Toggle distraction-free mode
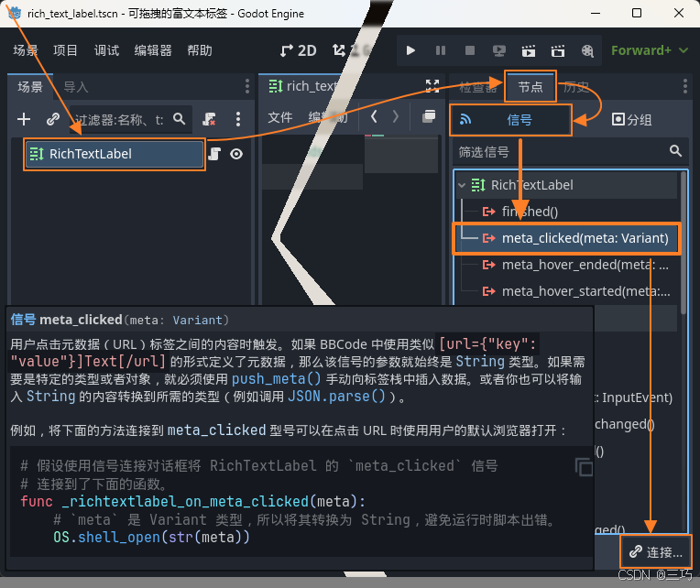This screenshot has width=700, height=588. tap(432, 86)
